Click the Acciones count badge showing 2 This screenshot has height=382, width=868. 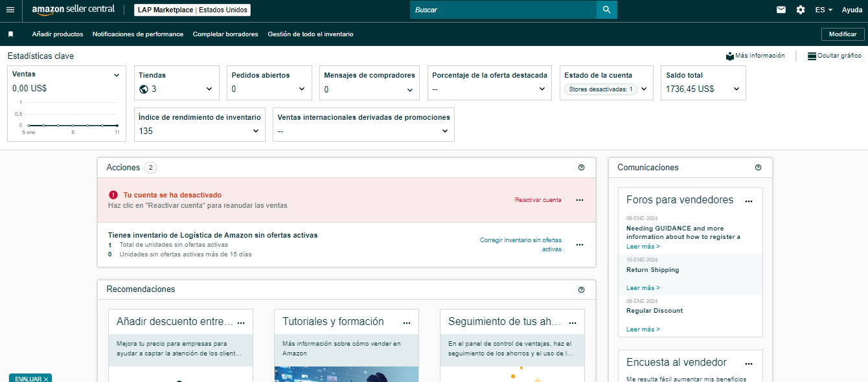150,168
